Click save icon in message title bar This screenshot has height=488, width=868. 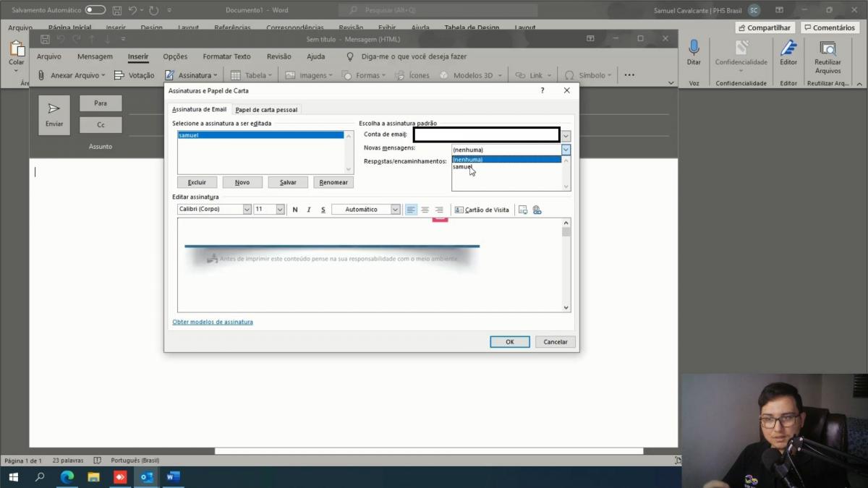point(46,39)
